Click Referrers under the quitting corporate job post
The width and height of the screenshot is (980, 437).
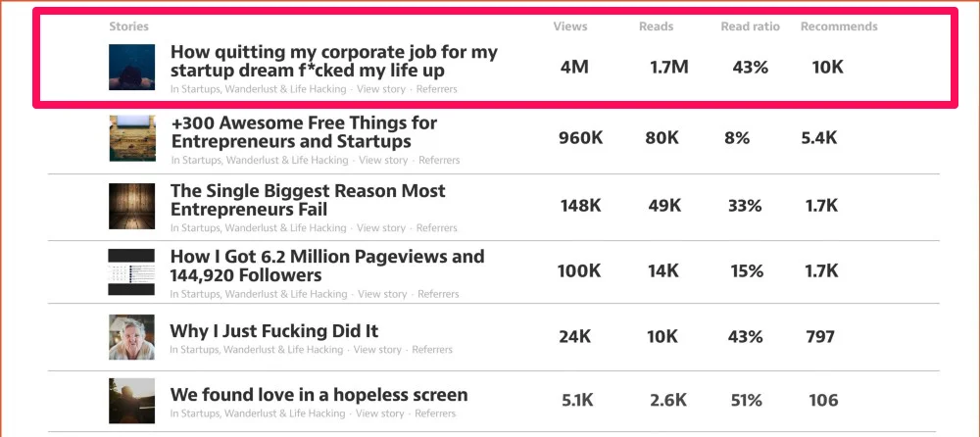pyautogui.click(x=437, y=89)
